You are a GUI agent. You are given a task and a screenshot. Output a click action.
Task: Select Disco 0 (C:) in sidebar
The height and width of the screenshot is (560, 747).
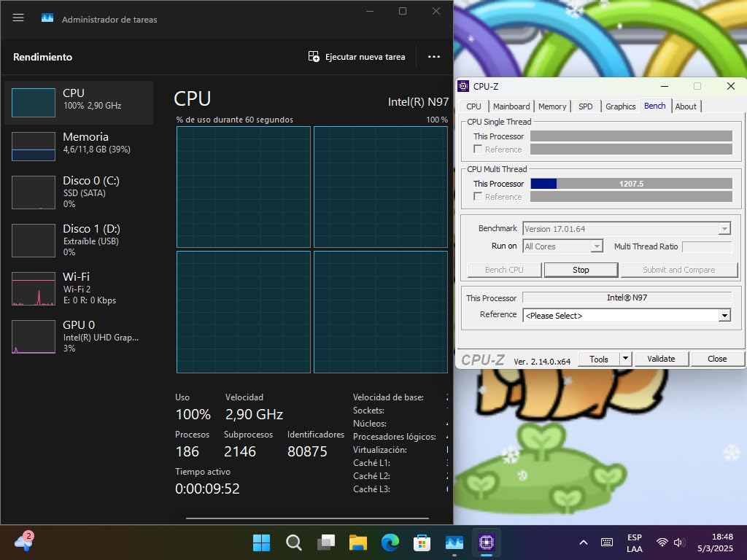79,192
